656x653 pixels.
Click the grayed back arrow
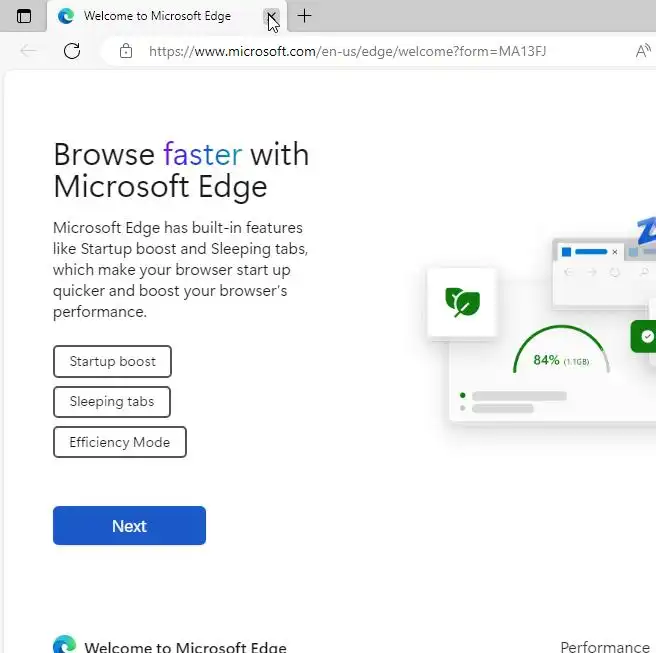(x=28, y=51)
